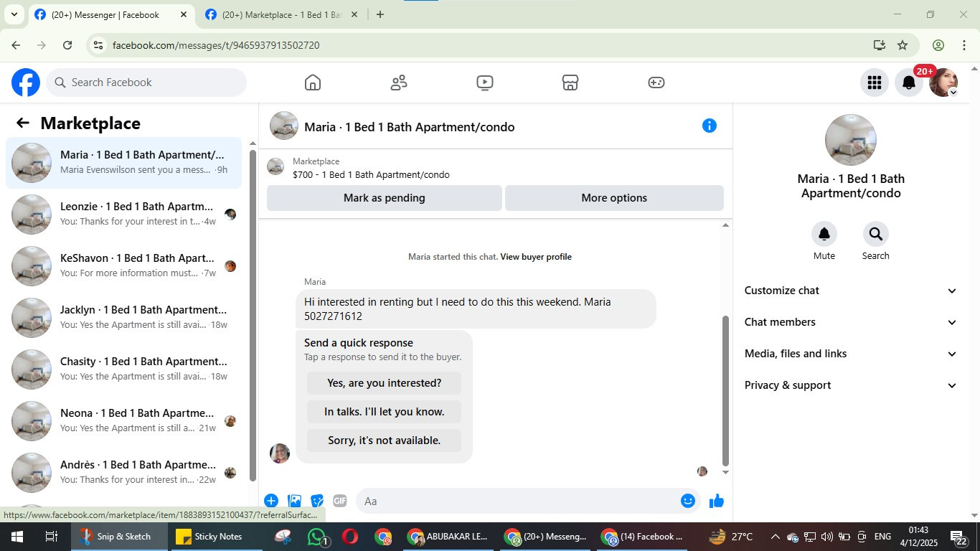Click the conversation list scrollbar

(x=253, y=316)
